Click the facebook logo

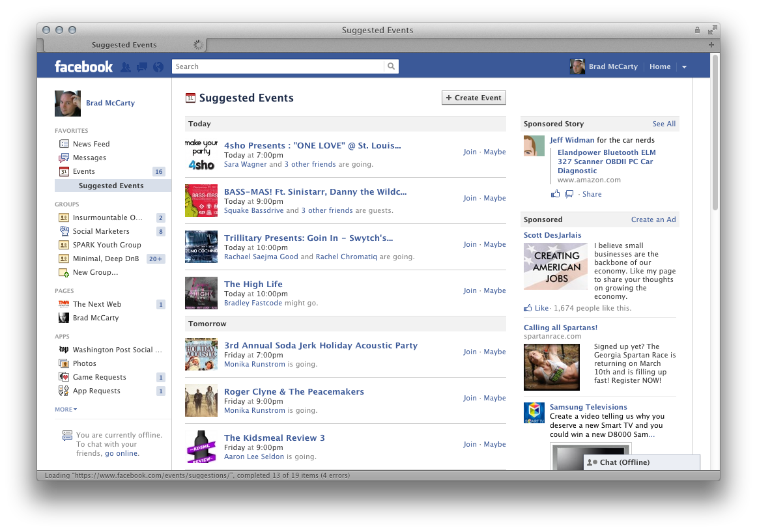(x=83, y=66)
